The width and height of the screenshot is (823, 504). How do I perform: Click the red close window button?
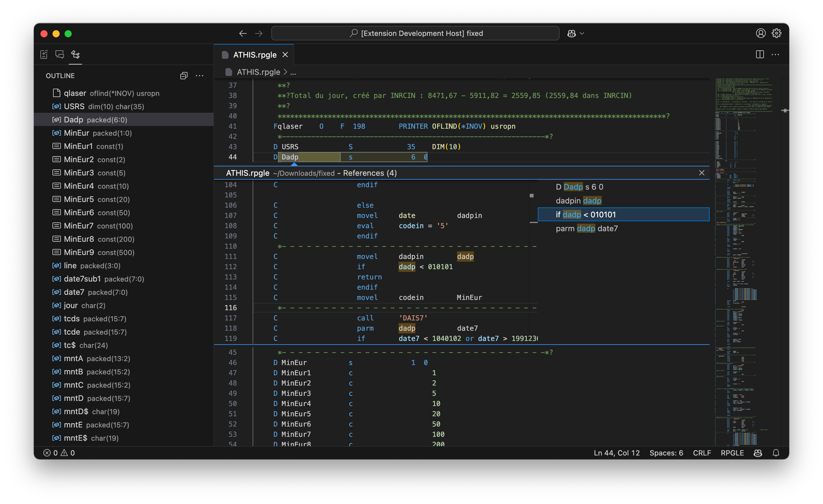[x=44, y=34]
